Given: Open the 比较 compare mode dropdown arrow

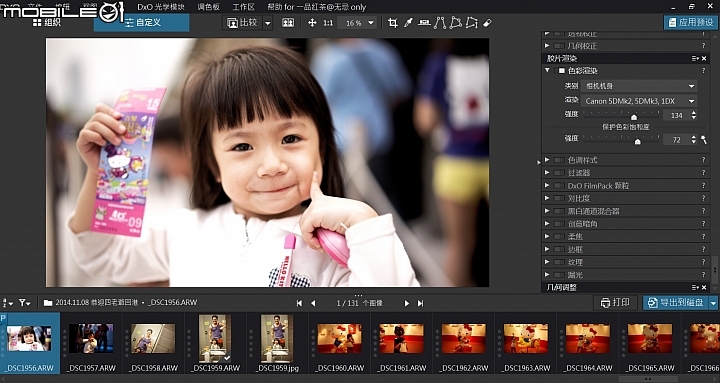Looking at the screenshot, I should coord(267,23).
